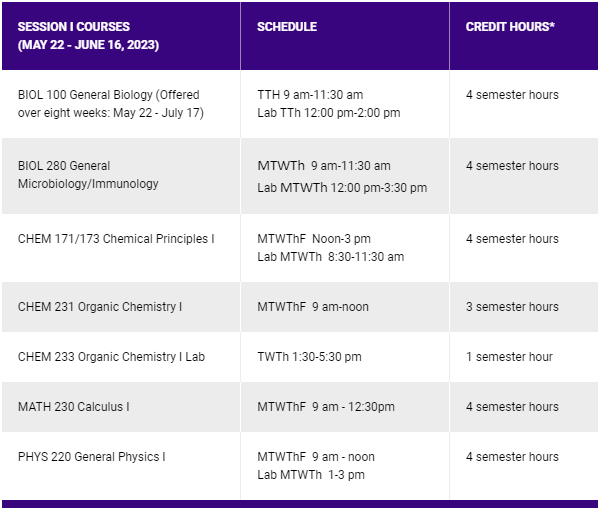This screenshot has width=601, height=512.
Task: Click CHEM 231 Organic Chemistry I
Action: [x=100, y=307]
